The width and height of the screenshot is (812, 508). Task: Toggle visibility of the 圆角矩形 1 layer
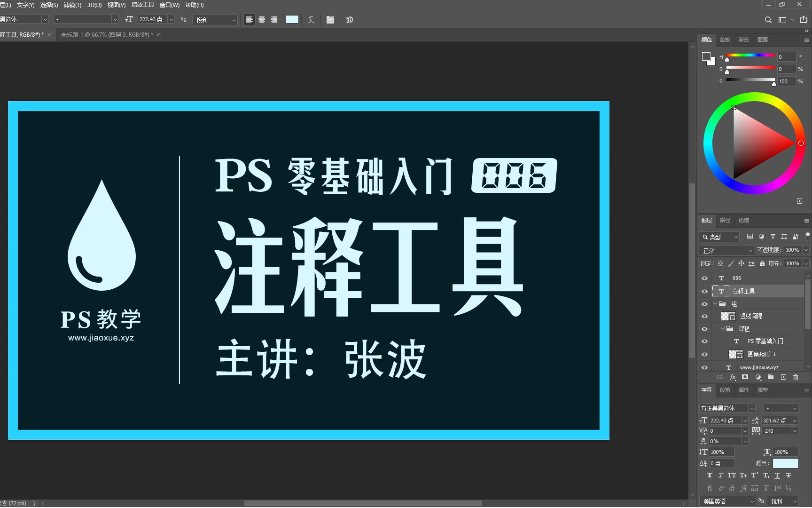click(x=704, y=354)
